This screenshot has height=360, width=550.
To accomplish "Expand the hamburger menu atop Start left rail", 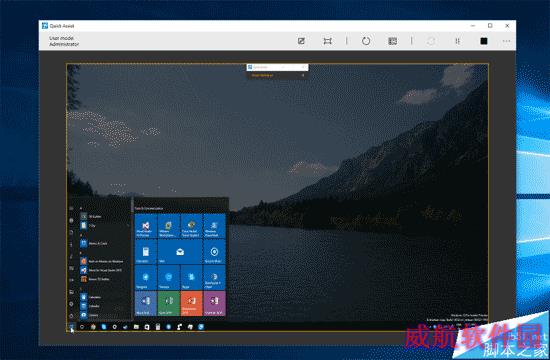I will tap(71, 208).
